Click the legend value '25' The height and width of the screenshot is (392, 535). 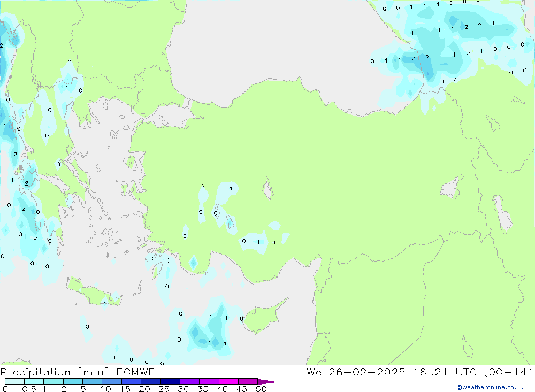click(164, 389)
